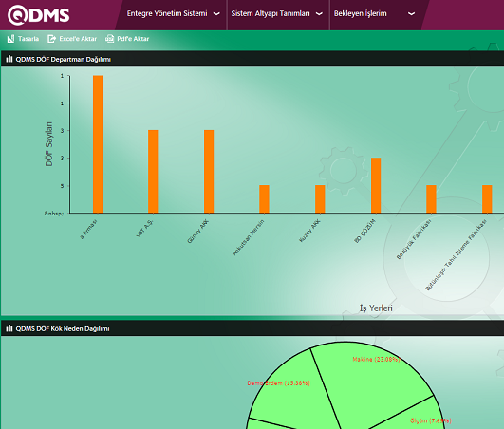Viewport: 504px width, 429px height.
Task: Click chart icon of DÖF Kök Neden Dağılımı panel
Action: [x=9, y=328]
